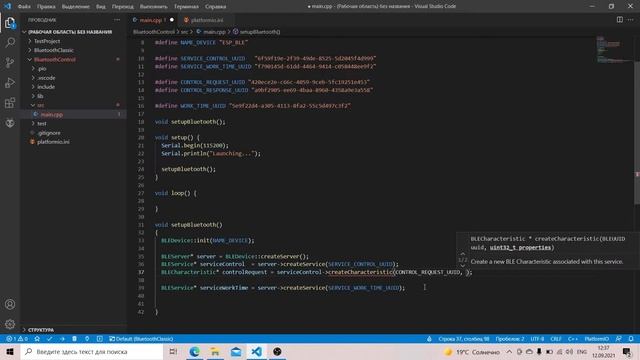Open the Search view in activity bar
Image resolution: width=640 pixels, height=360 pixels.
click(10, 42)
